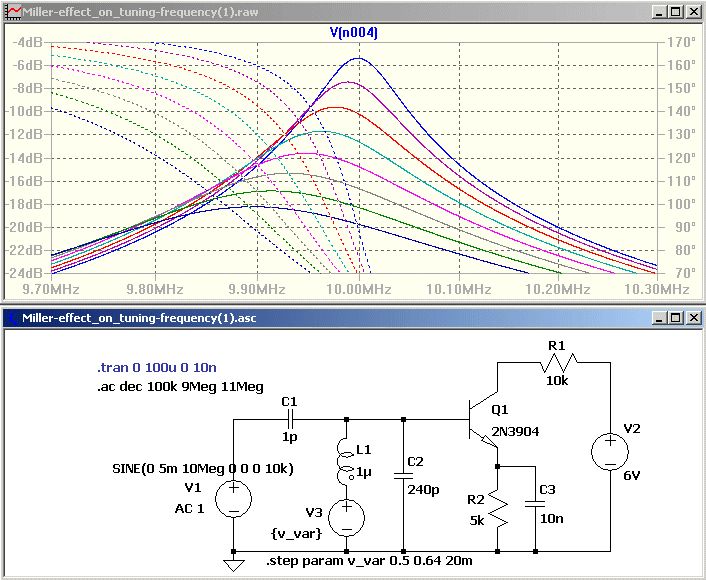Select transistor Q1 symbol
Image resolution: width=706 pixels, height=580 pixels.
click(x=482, y=419)
